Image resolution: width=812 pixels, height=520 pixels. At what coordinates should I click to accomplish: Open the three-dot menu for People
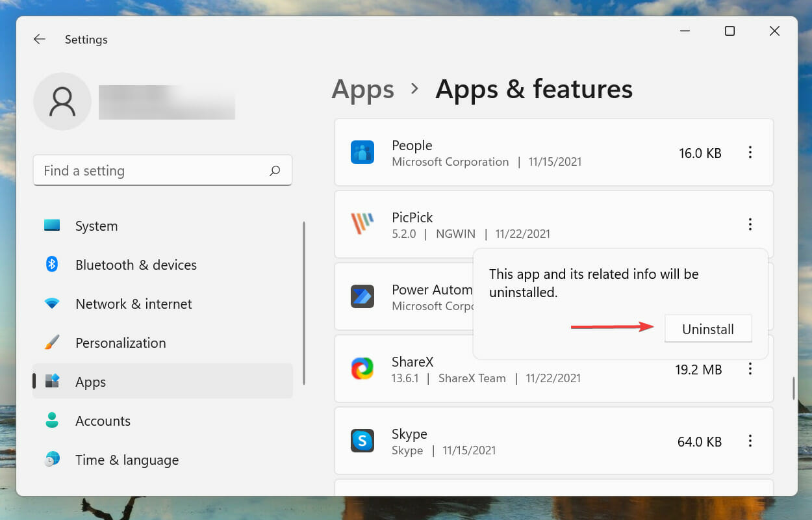750,153
